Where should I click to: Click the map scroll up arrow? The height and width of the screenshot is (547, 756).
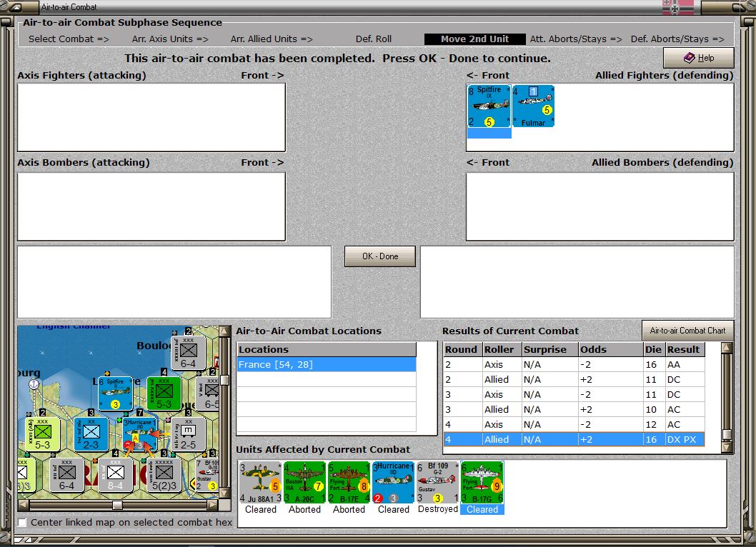point(224,331)
